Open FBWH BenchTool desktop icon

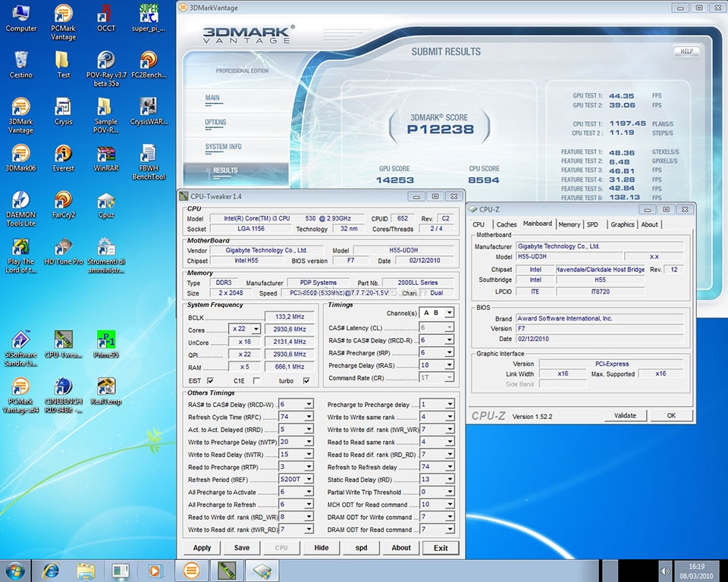[149, 162]
